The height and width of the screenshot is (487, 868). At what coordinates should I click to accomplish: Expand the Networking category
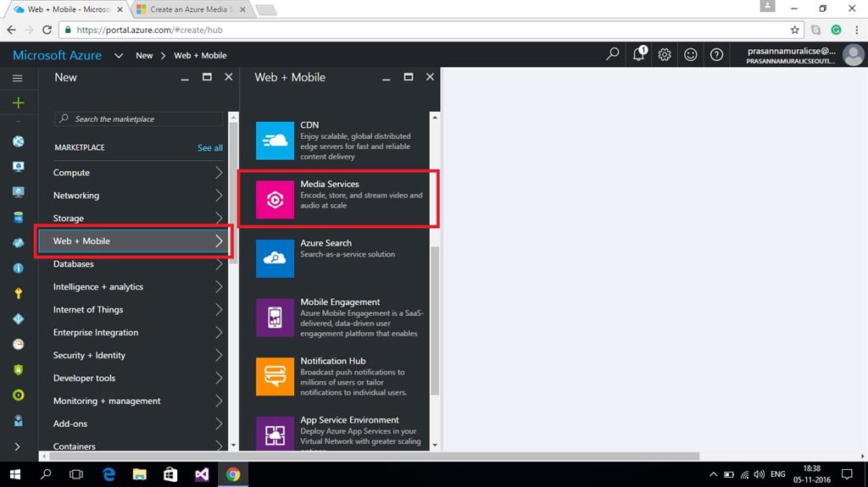click(x=133, y=196)
